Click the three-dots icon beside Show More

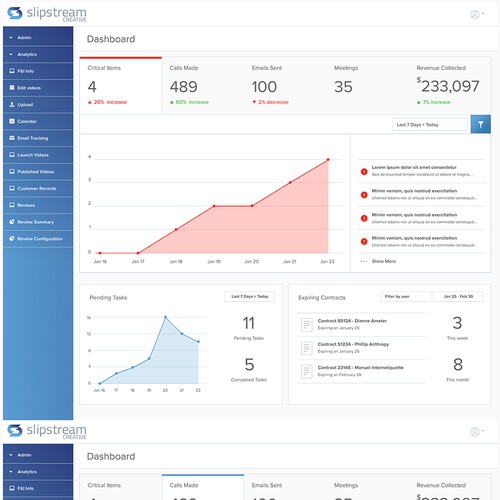[364, 261]
